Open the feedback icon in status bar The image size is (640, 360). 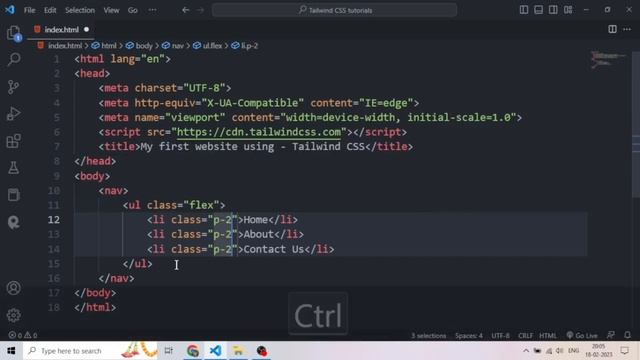point(611,335)
